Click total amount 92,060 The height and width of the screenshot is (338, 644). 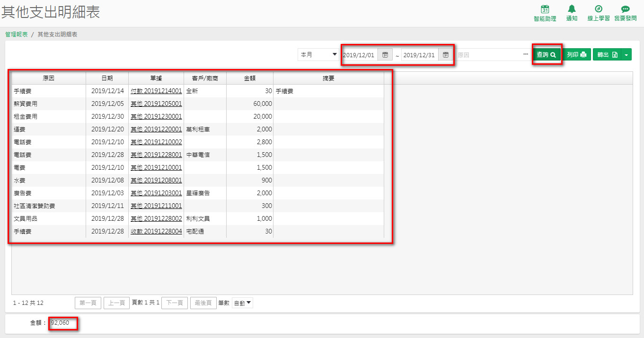pyautogui.click(x=60, y=323)
